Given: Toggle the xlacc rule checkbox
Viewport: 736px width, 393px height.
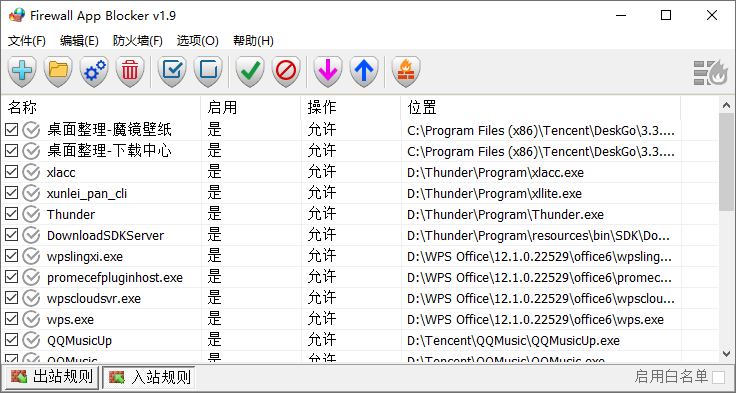Looking at the screenshot, I should pyautogui.click(x=11, y=172).
